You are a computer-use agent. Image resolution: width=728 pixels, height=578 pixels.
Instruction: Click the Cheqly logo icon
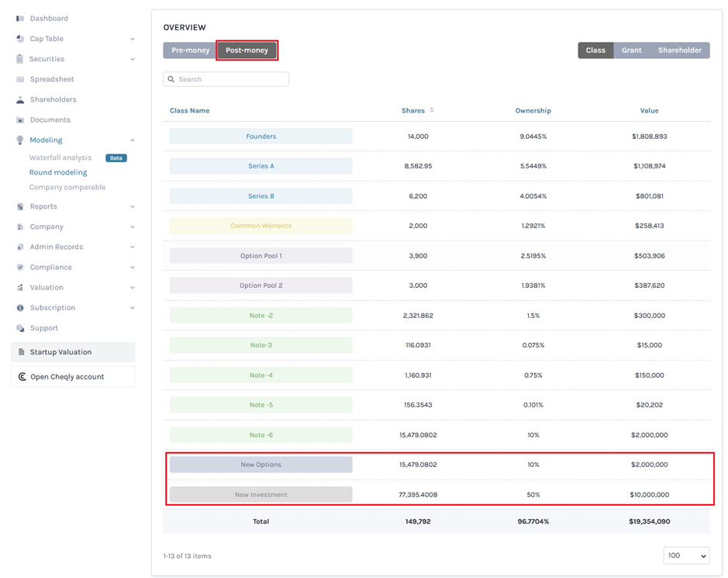coord(22,377)
